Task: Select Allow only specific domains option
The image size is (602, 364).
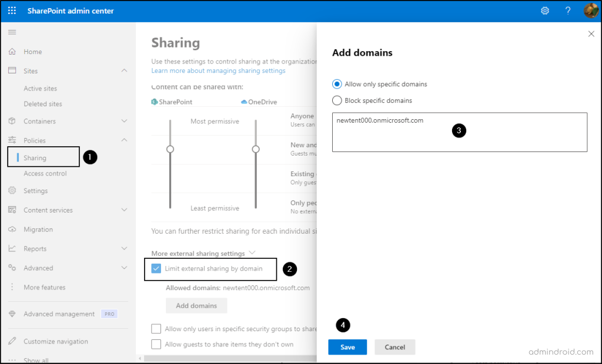Action: 337,84
